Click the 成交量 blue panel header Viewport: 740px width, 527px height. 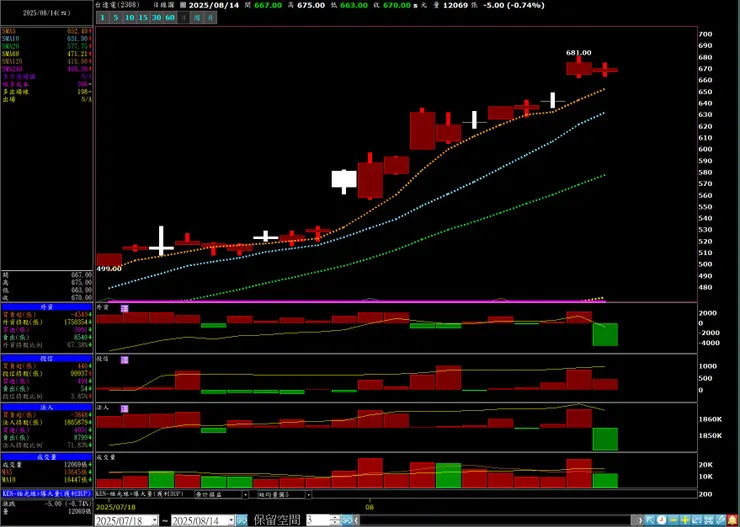[x=47, y=457]
